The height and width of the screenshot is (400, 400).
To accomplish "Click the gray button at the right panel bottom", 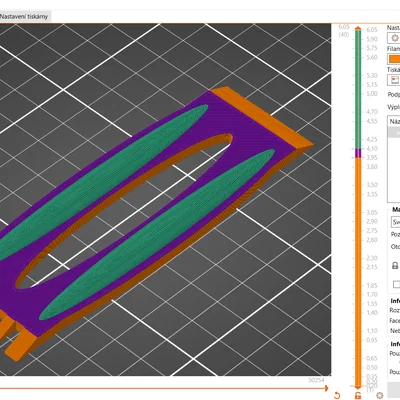I will point(394,390).
